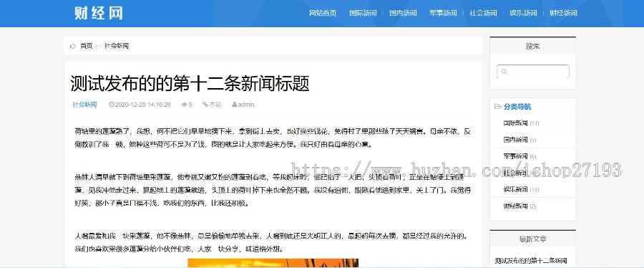Open 国内新闻 category in sidebar
This screenshot has height=268, width=644.
tap(515, 140)
